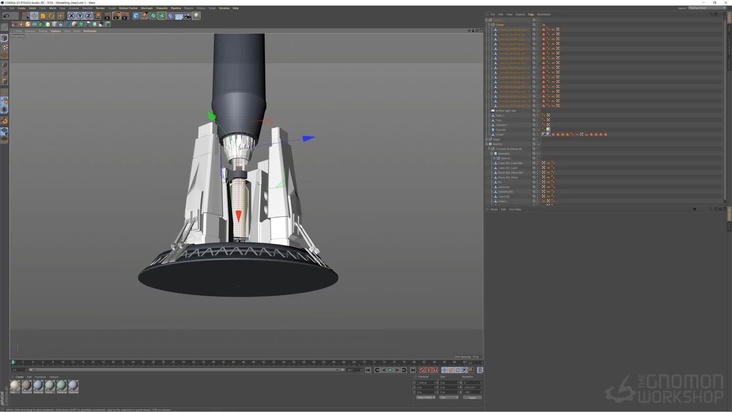Image resolution: width=732 pixels, height=412 pixels.
Task: Toggle Another light test enabled checkmark
Action: pos(538,111)
